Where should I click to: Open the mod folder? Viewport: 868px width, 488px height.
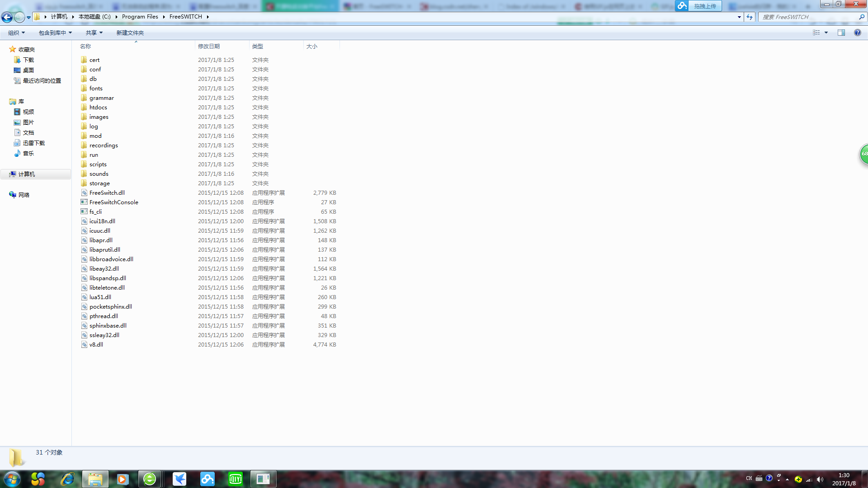coord(95,136)
